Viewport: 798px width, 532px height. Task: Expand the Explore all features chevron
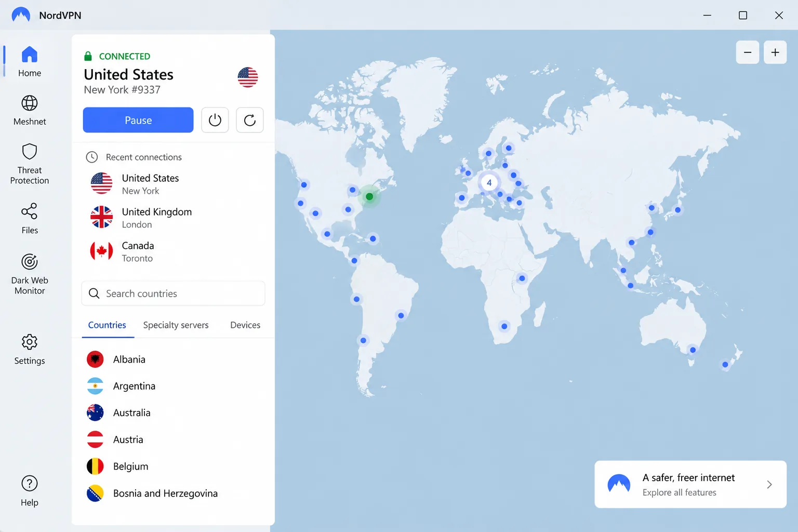(769, 485)
